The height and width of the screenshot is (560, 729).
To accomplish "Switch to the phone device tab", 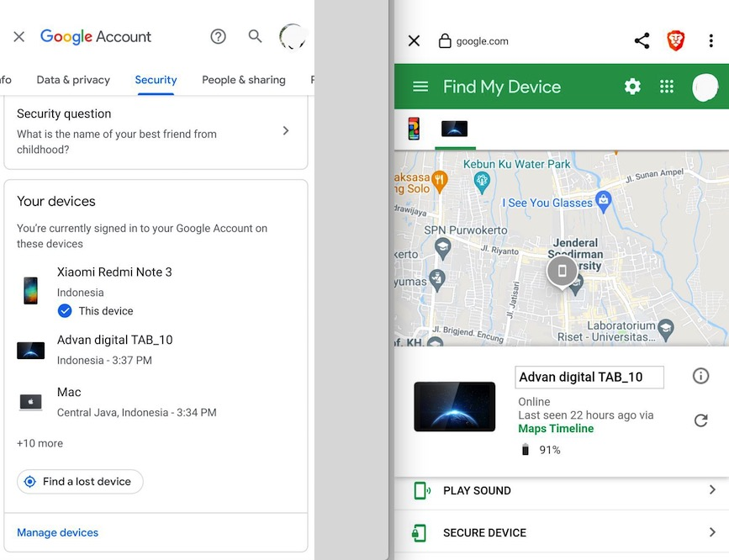I will click(414, 129).
